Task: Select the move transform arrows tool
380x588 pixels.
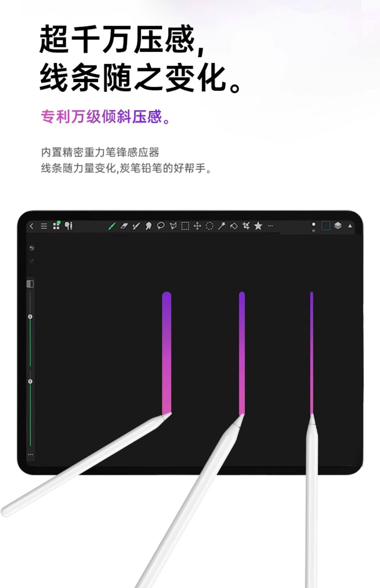Action: pyautogui.click(x=197, y=226)
